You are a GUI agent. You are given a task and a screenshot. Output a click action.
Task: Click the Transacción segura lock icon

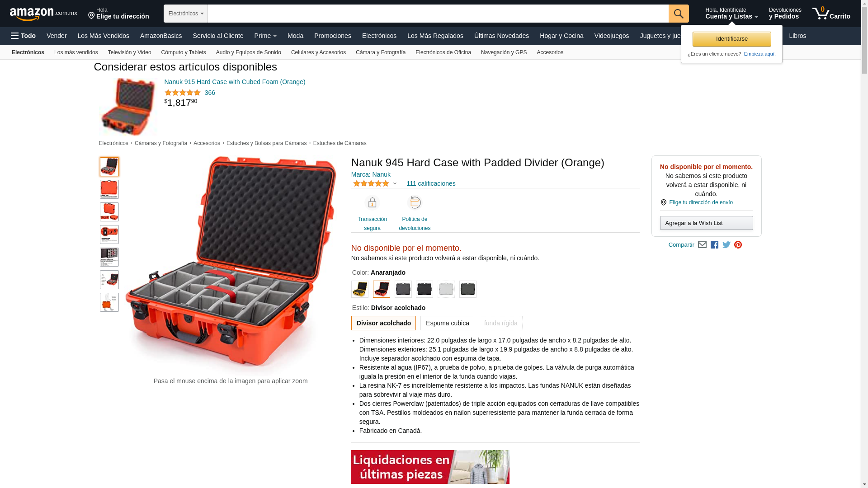point(372,203)
